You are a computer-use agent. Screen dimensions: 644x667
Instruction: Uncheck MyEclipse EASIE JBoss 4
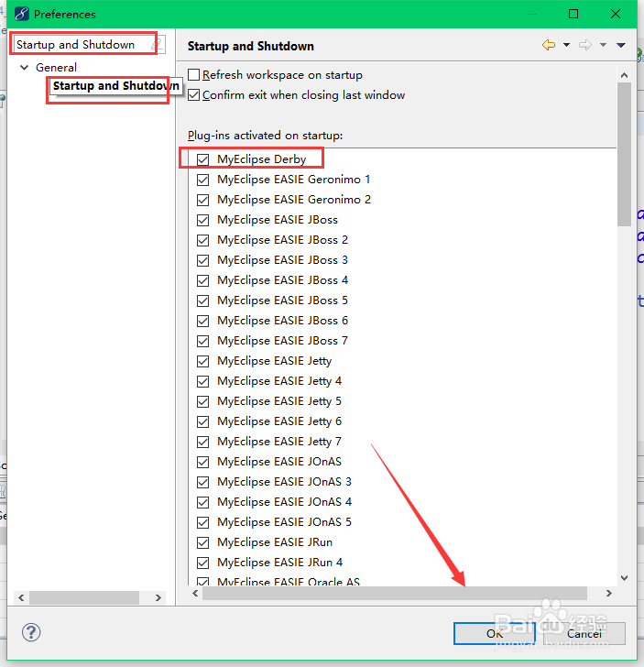(x=202, y=280)
